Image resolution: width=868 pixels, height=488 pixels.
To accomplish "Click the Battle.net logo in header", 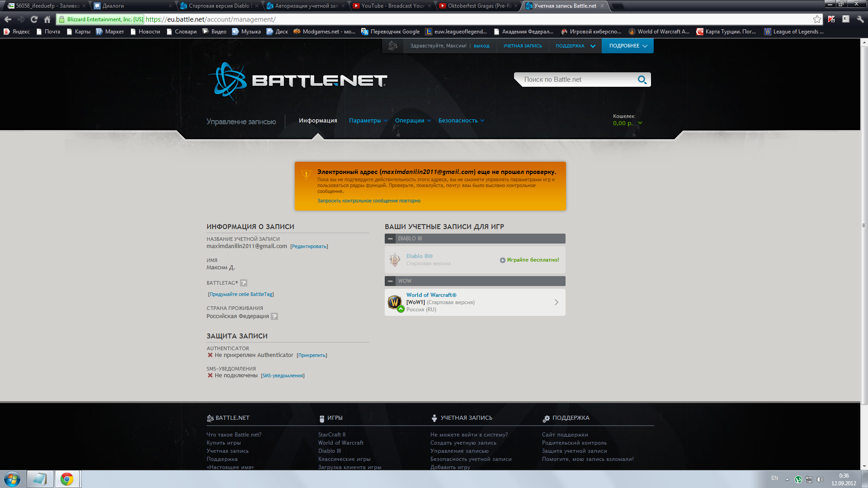I will (297, 81).
